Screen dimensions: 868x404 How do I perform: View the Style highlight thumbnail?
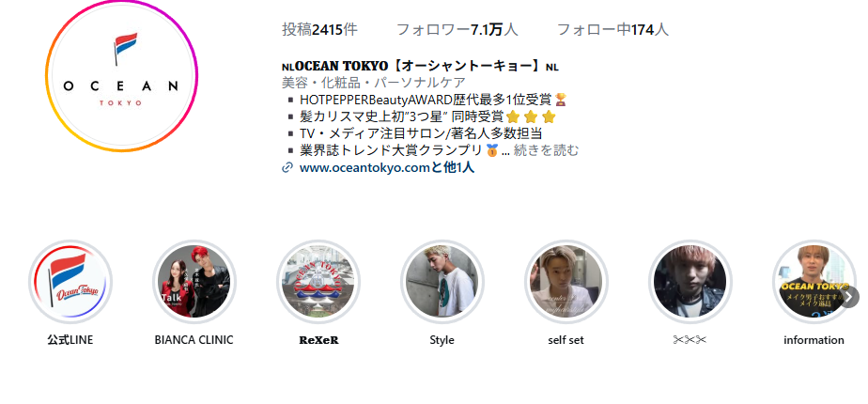[x=442, y=281]
